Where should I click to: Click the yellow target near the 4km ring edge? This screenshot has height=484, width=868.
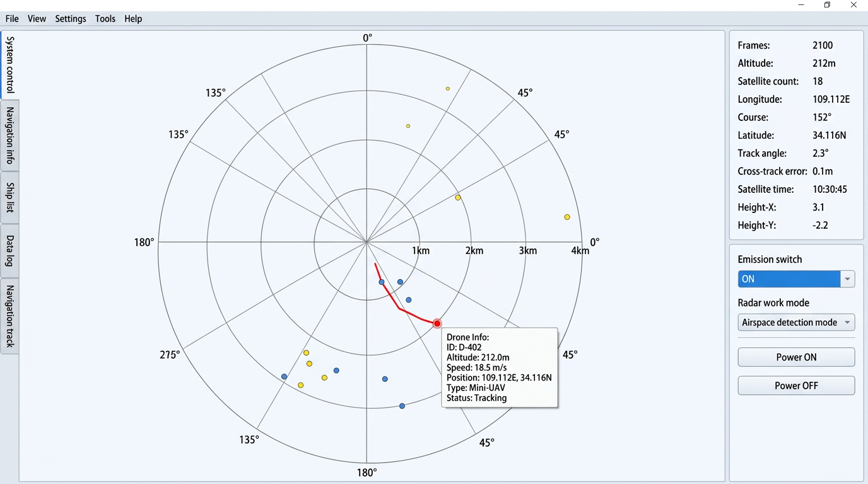click(x=567, y=217)
